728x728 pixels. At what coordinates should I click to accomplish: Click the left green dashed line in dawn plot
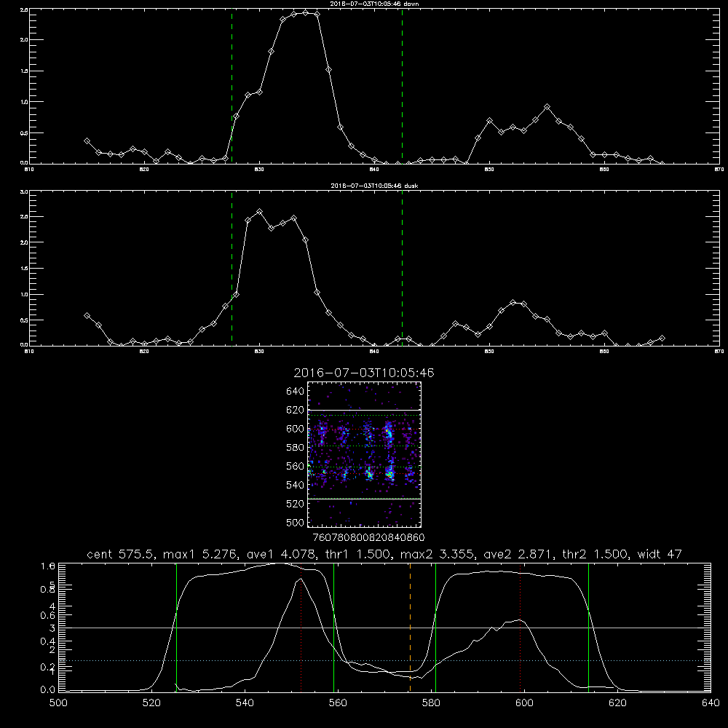[x=232, y=86]
